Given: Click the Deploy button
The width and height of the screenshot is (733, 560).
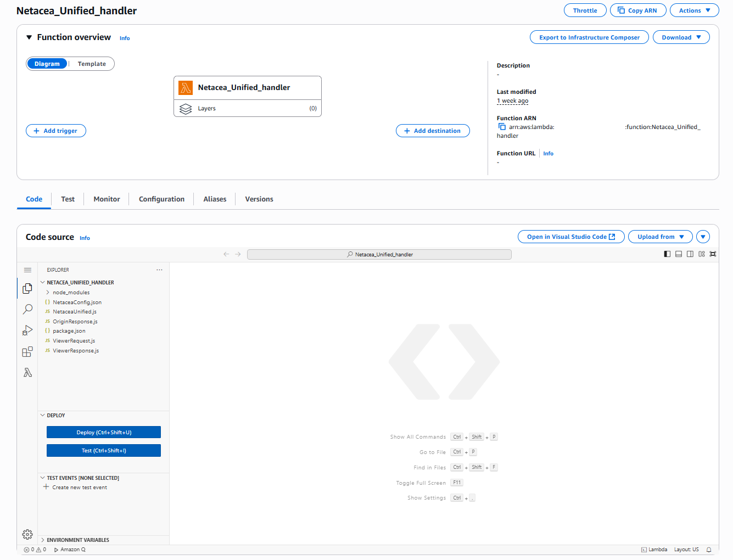Looking at the screenshot, I should [x=104, y=433].
